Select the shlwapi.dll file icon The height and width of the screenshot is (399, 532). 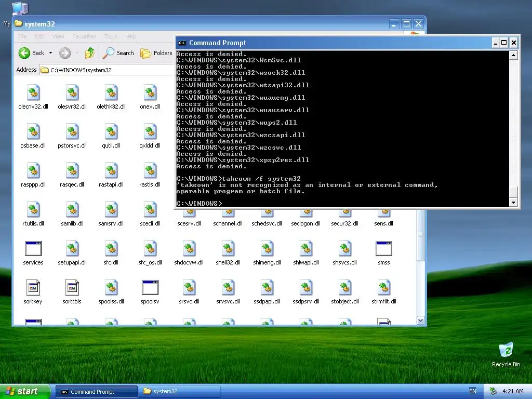[305, 248]
